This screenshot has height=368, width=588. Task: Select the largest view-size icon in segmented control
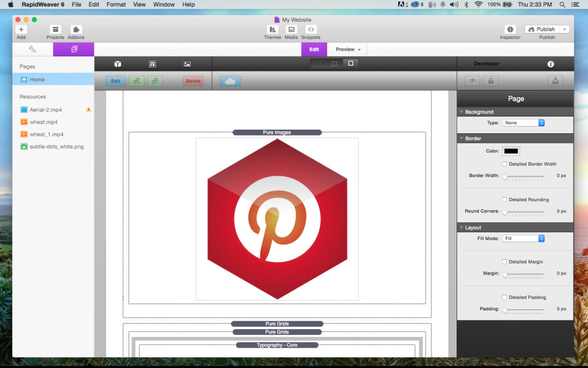pyautogui.click(x=350, y=64)
